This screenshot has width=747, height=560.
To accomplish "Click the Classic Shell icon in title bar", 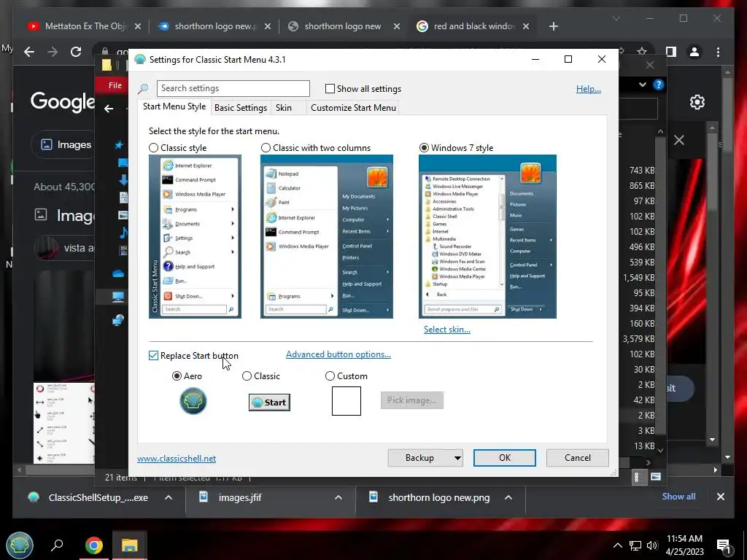I will pyautogui.click(x=139, y=60).
